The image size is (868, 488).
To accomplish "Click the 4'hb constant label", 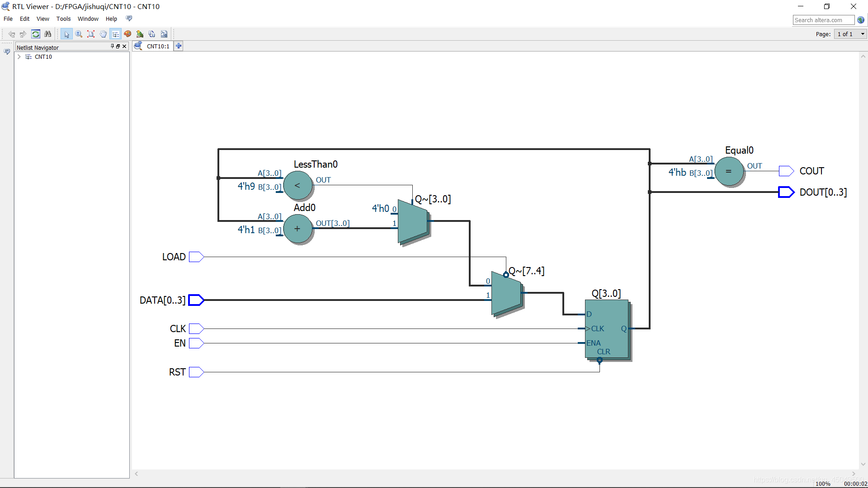I will tap(677, 172).
